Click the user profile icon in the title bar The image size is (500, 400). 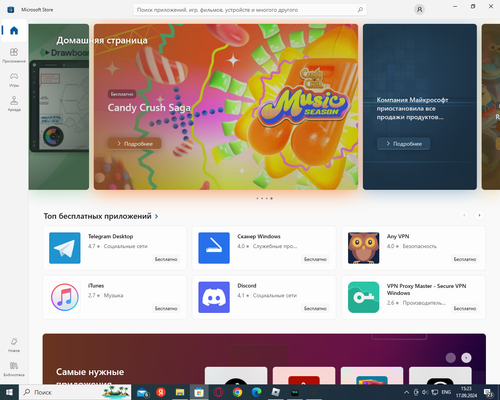click(419, 10)
